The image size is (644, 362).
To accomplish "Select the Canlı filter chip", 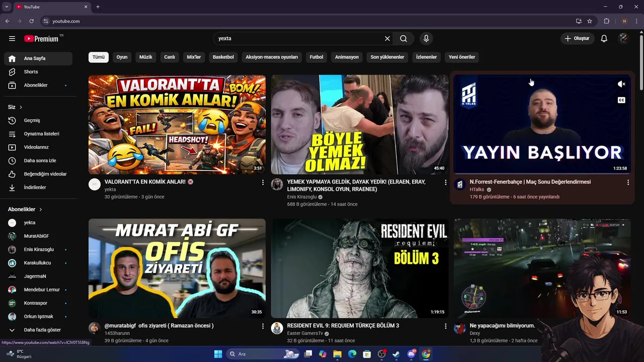I will (170, 57).
